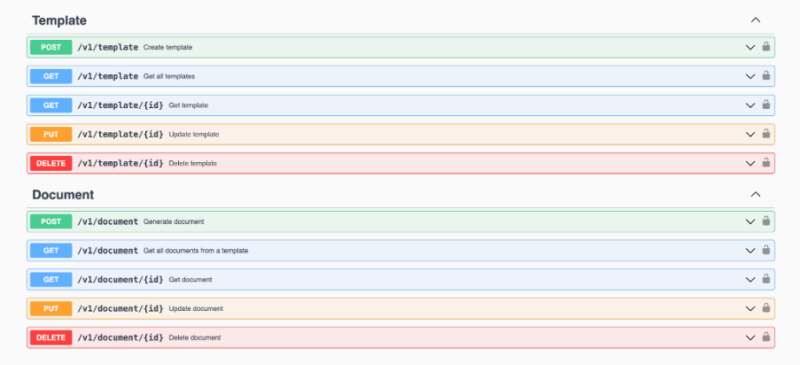Screen dimensions: 800x365
Task: Click /v1/template path beside Create template
Action: pyautogui.click(x=108, y=47)
